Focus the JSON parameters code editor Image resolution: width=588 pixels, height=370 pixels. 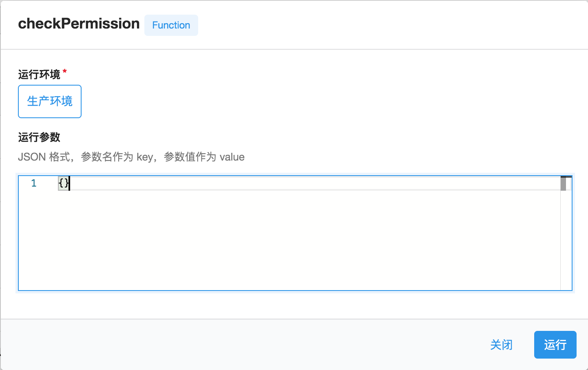coord(295,233)
